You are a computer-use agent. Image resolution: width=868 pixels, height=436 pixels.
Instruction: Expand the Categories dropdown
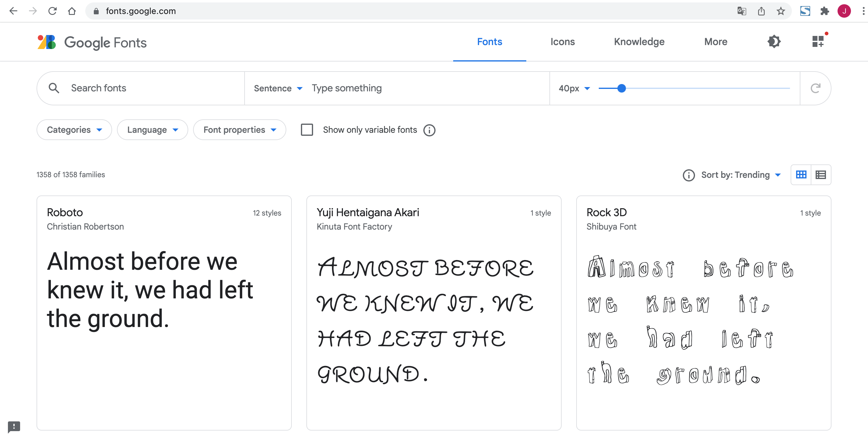point(74,130)
